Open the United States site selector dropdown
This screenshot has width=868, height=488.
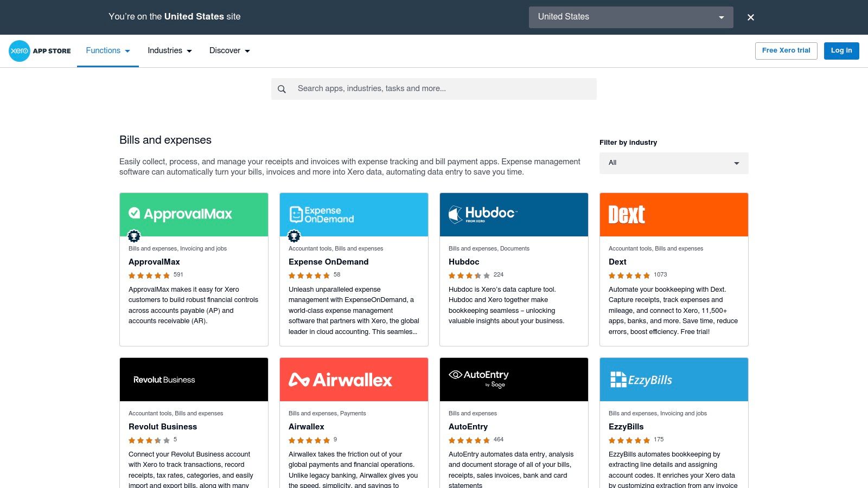[630, 17]
